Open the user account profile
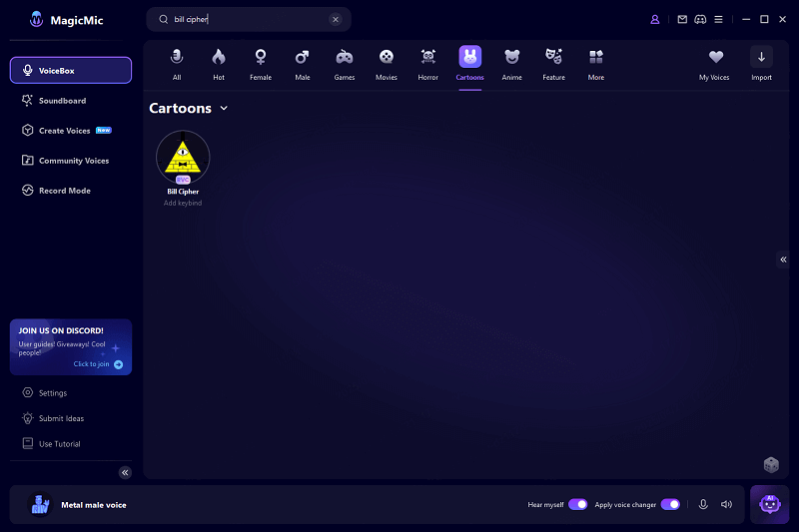799x532 pixels. coord(655,19)
